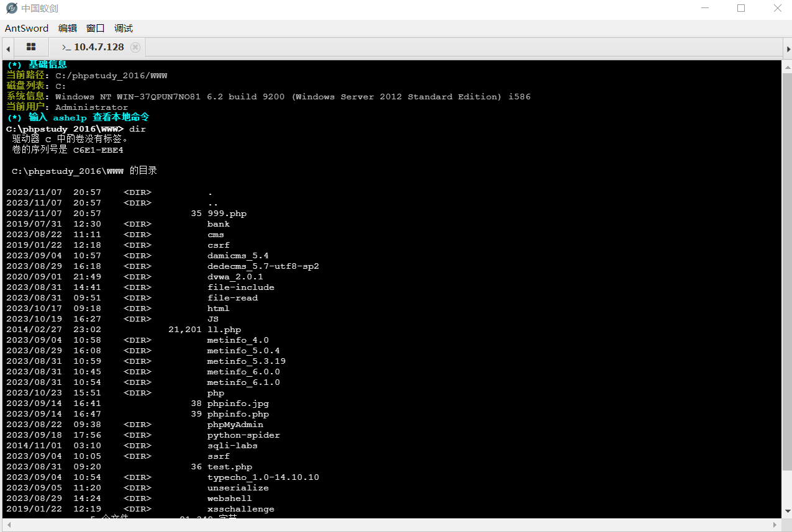The width and height of the screenshot is (792, 532).
Task: Click the typecho_1.0-14.10.10 directory entry
Action: coord(263,477)
